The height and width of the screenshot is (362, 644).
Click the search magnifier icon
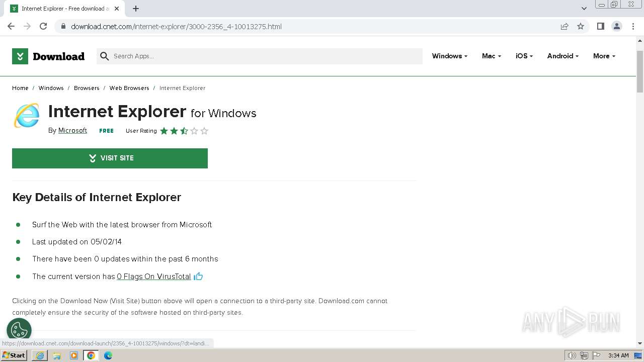104,56
